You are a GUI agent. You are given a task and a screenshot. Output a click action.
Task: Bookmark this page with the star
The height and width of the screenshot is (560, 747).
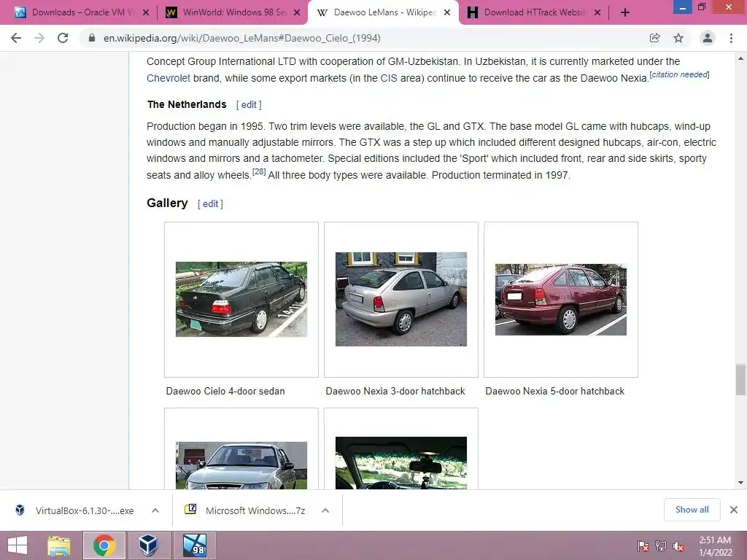[x=678, y=38]
